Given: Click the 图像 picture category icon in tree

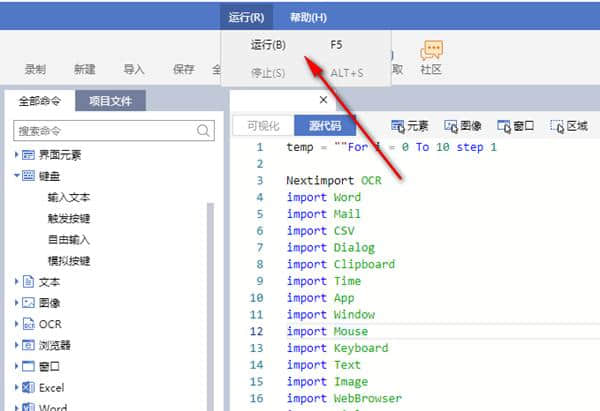Looking at the screenshot, I should click(28, 303).
